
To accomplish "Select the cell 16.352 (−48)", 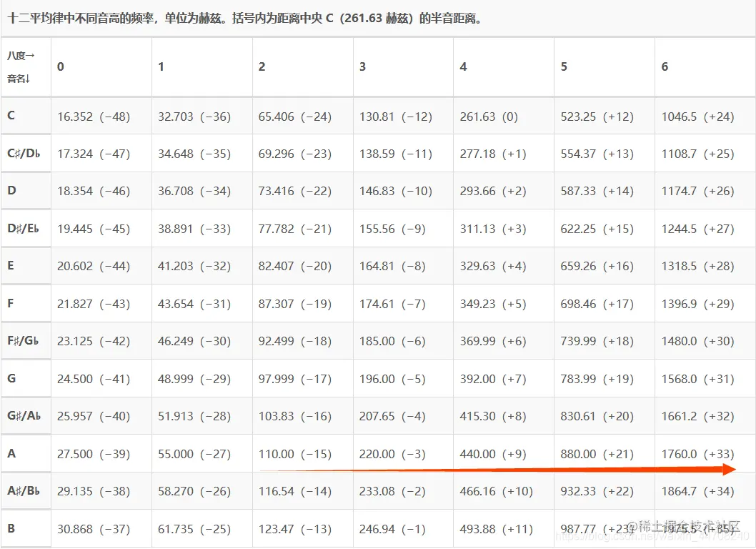I will [101, 116].
